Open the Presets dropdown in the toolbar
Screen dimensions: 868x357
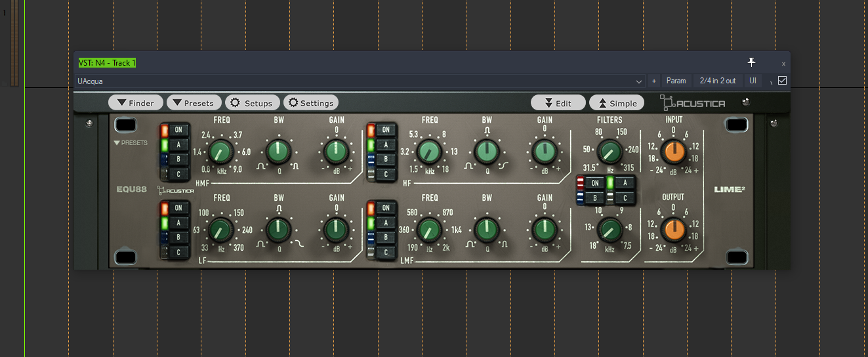click(x=194, y=103)
